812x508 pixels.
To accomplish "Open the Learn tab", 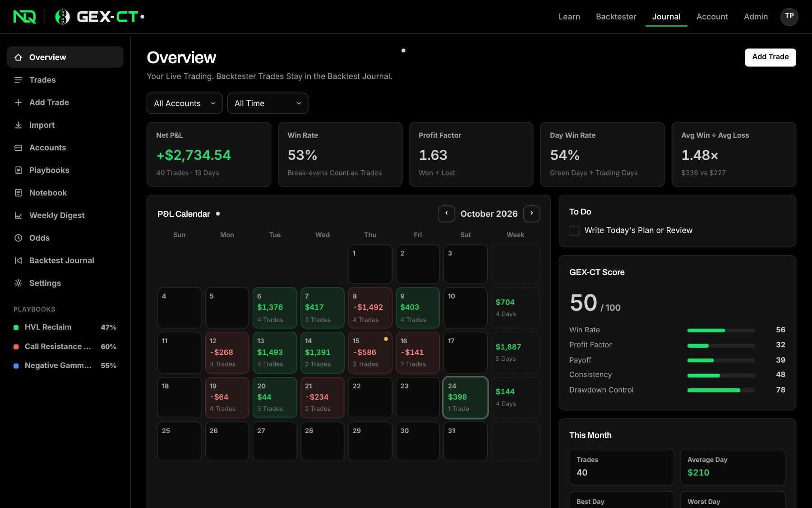I will pos(569,17).
